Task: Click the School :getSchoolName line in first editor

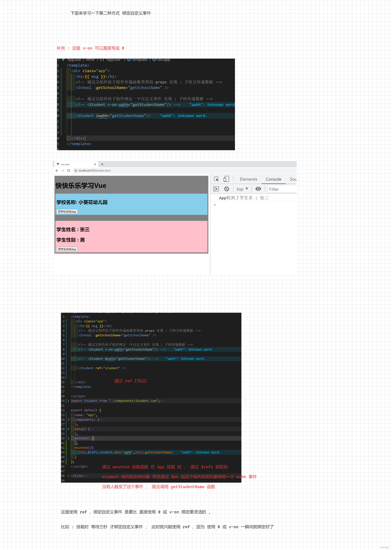Action: [x=122, y=88]
